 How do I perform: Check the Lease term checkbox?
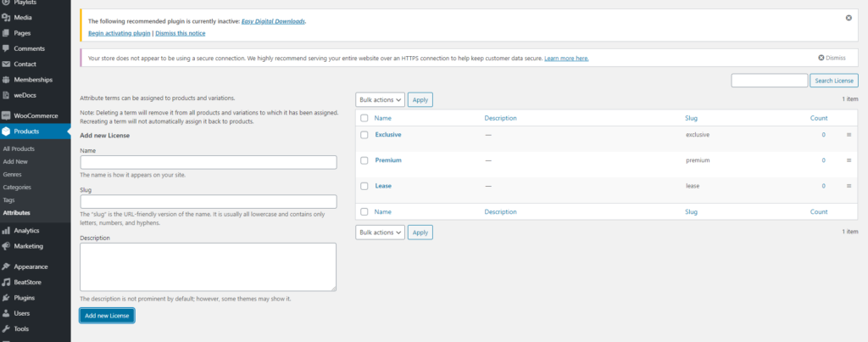pyautogui.click(x=364, y=186)
